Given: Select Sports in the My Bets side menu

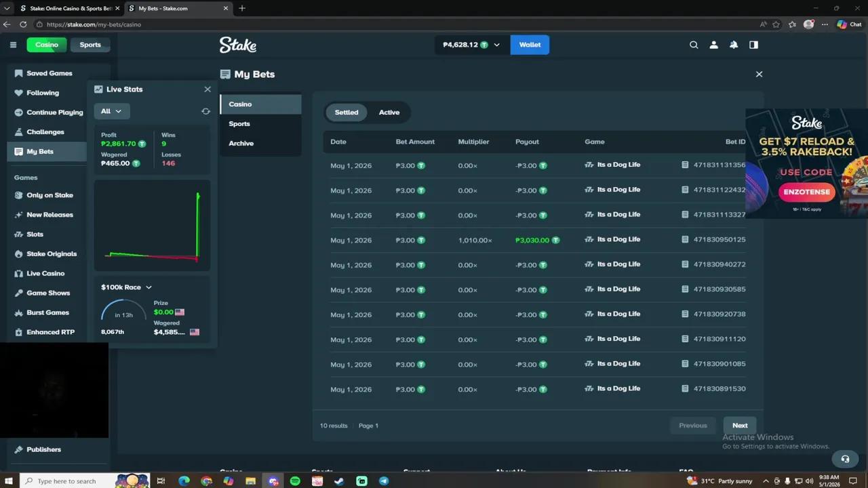Looking at the screenshot, I should [260, 124].
